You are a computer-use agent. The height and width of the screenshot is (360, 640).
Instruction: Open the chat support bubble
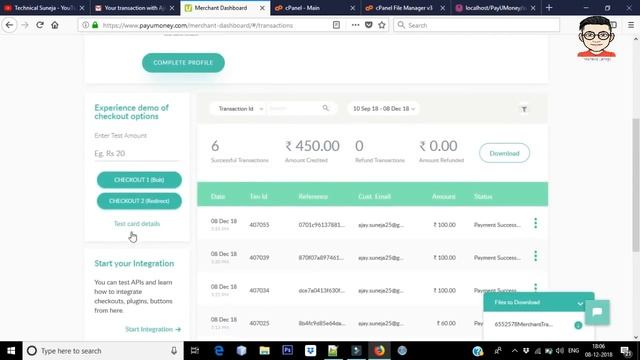[x=597, y=312]
